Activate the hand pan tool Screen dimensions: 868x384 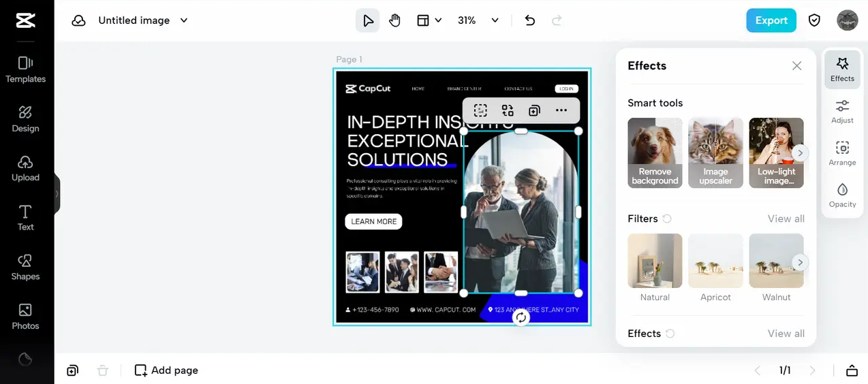pos(395,20)
